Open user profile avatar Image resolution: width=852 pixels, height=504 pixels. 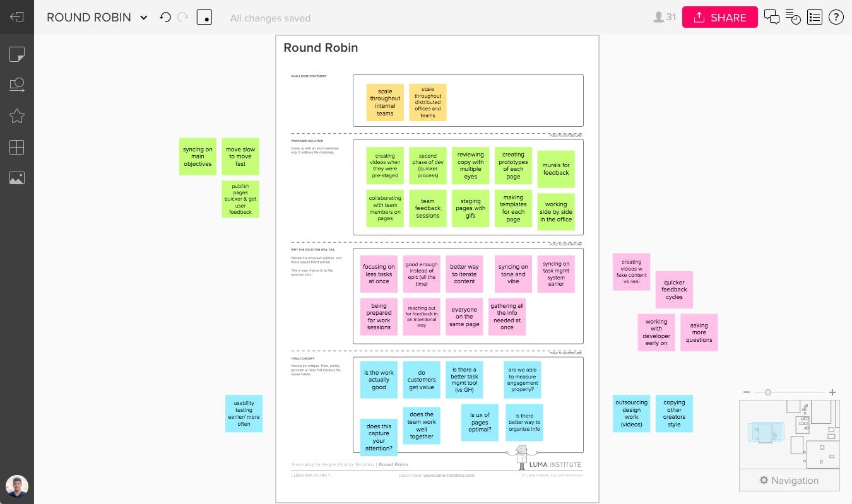tap(17, 486)
